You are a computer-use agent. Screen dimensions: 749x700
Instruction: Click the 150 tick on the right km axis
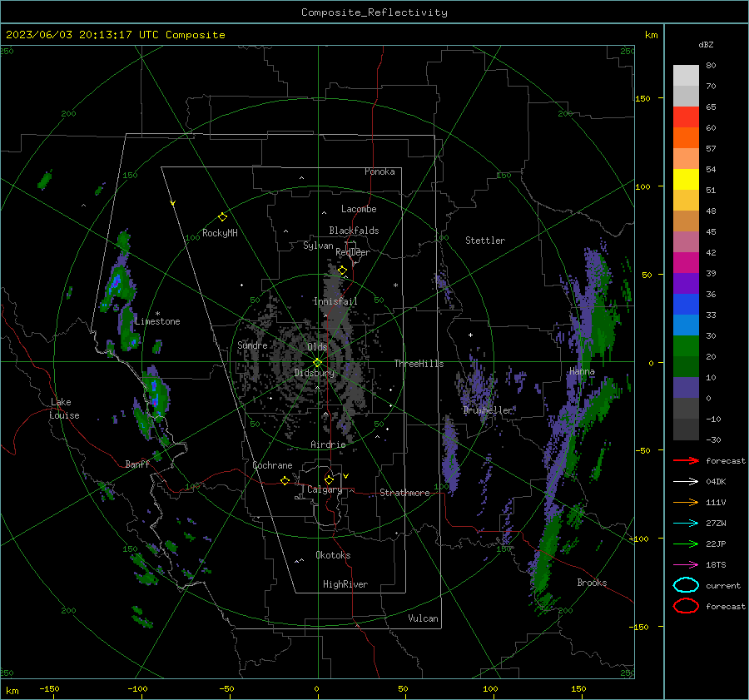tap(642, 98)
